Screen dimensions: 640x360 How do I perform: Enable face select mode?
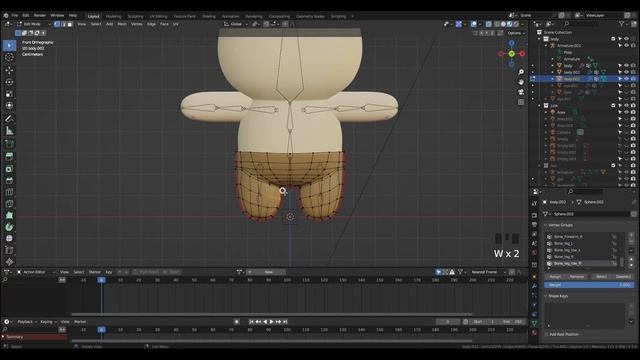click(x=70, y=24)
